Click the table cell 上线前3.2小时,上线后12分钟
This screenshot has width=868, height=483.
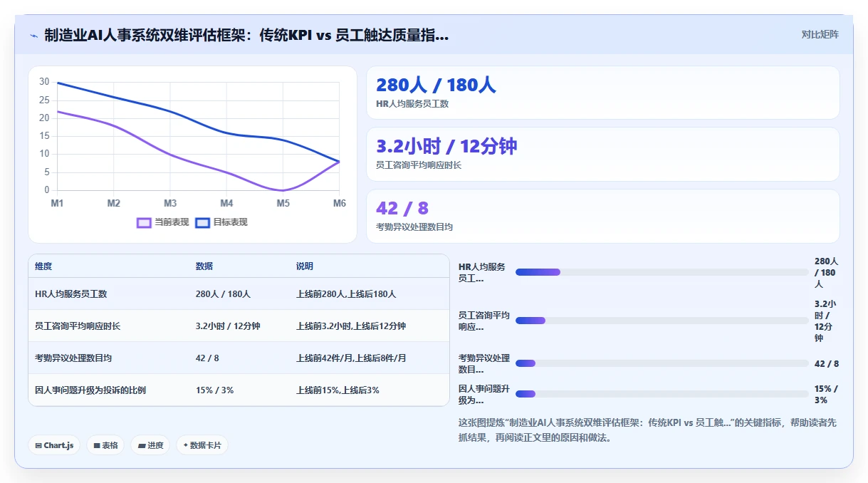(x=351, y=326)
